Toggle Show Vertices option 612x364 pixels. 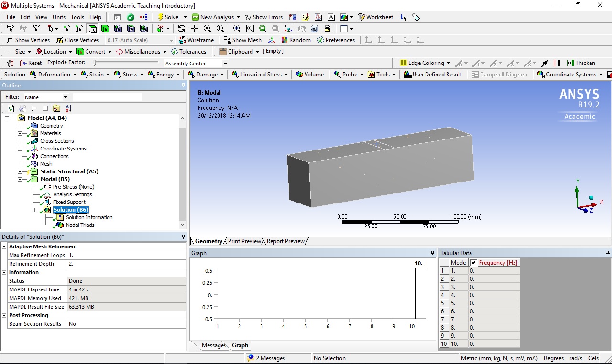(28, 40)
